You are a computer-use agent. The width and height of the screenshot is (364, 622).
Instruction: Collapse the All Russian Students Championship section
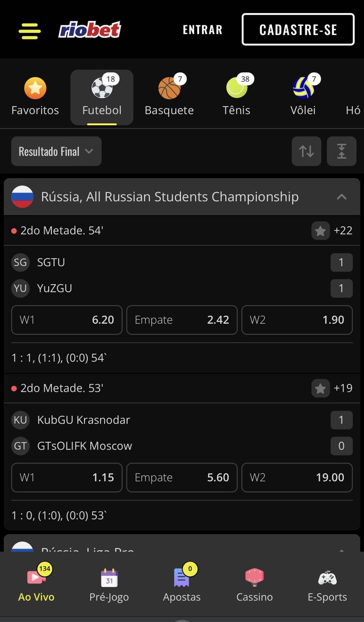[342, 197]
